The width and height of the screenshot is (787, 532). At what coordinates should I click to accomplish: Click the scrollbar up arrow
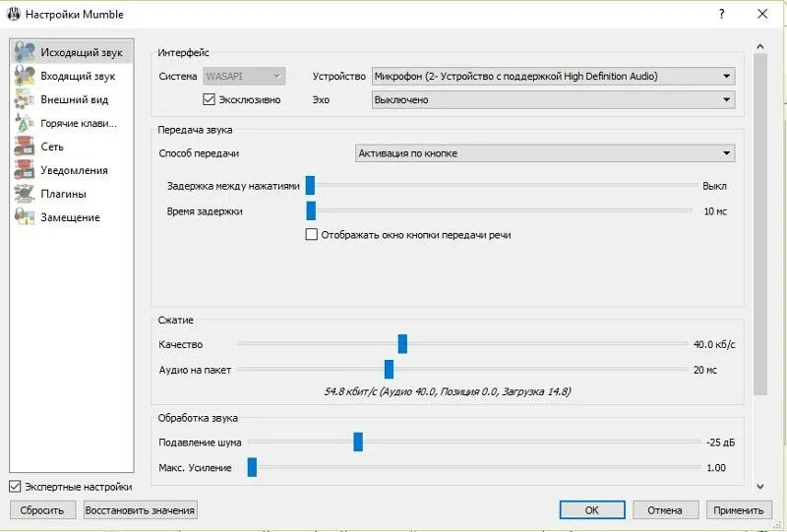759,46
